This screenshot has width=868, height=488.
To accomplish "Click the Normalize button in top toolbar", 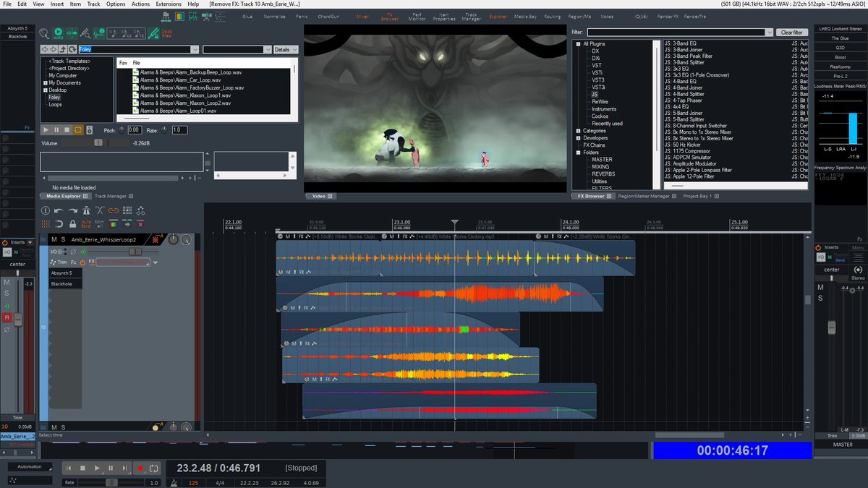I will (x=273, y=16).
